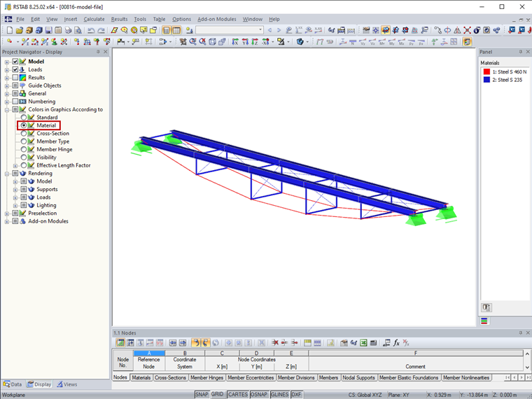Collapse Colors in Graphics According to node

point(7,110)
